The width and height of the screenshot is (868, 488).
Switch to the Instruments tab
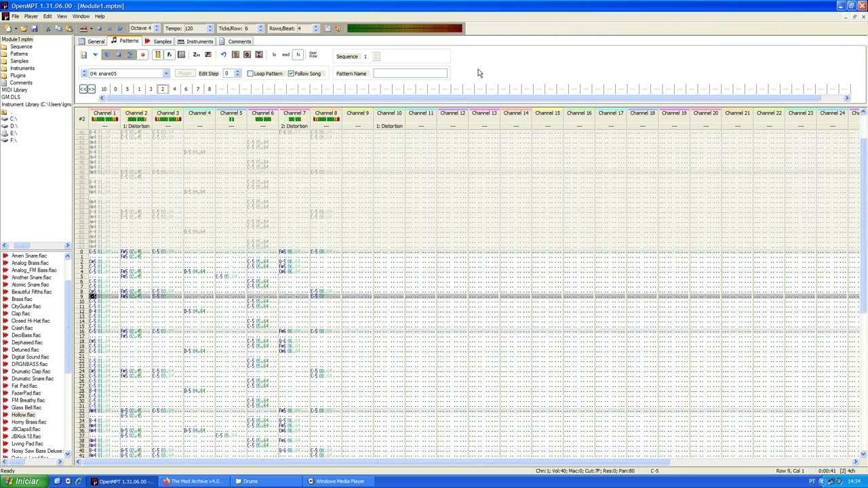coord(195,41)
